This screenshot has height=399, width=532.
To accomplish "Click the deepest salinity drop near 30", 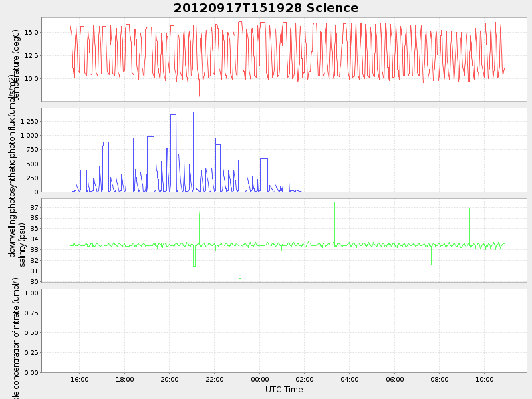I will 240,277.
